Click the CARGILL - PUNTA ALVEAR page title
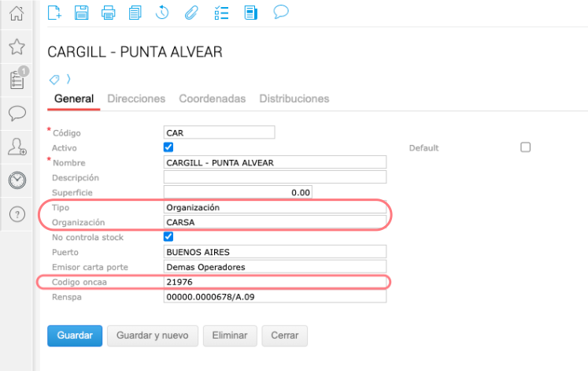Screen dimensions: 588x371 pos(135,52)
